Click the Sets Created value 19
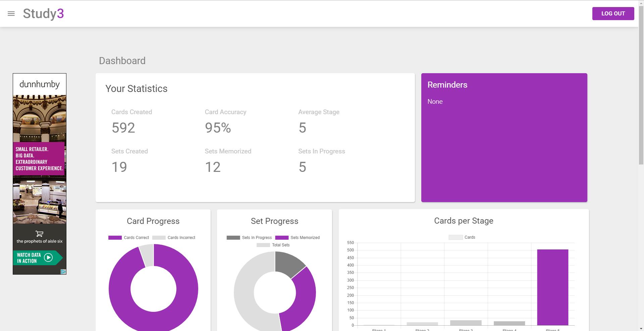This screenshot has width=644, height=331. (x=119, y=167)
